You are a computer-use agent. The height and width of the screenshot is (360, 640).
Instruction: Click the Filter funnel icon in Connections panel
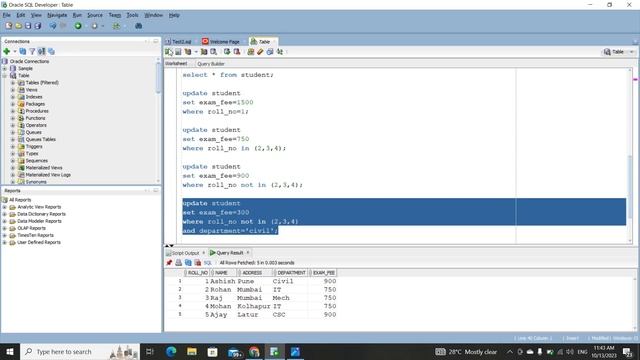pos(32,51)
